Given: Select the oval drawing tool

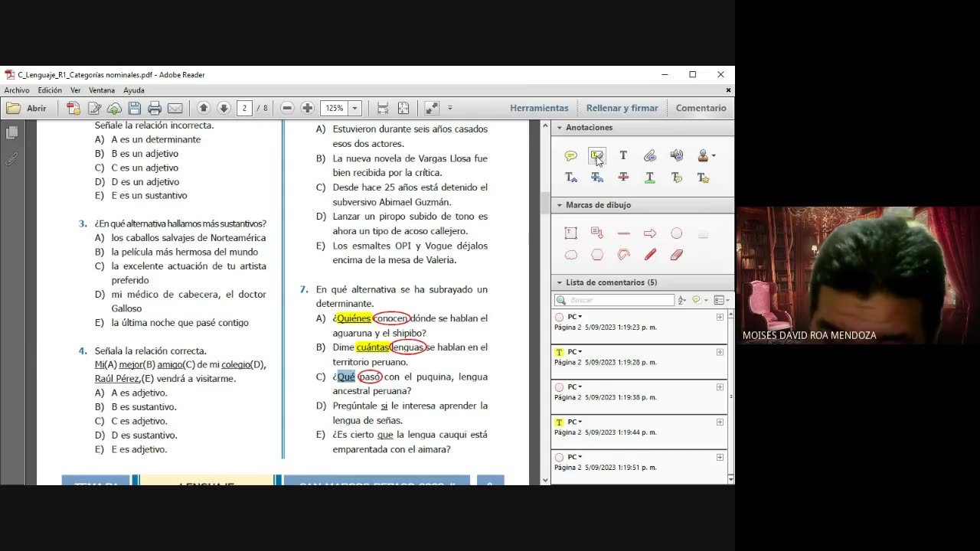Looking at the screenshot, I should pos(676,233).
